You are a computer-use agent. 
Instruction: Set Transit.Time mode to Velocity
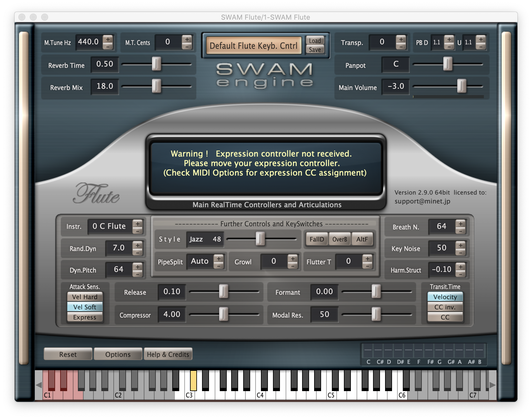pyautogui.click(x=445, y=297)
